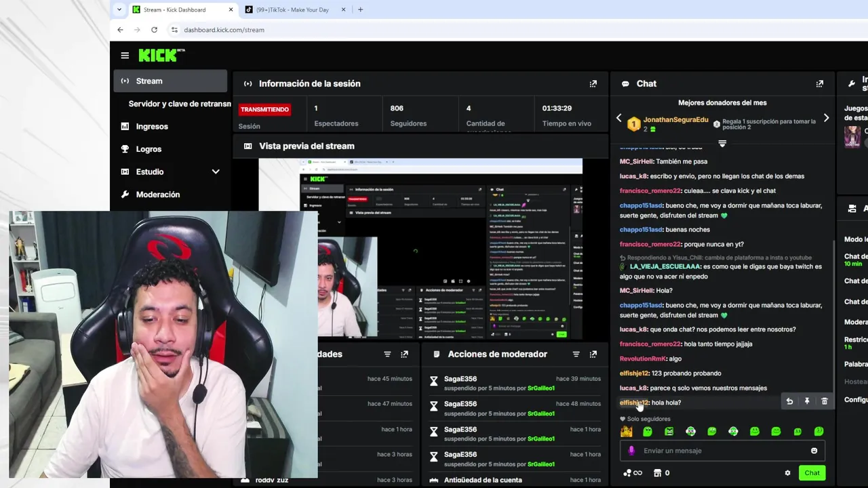Switch to the TikTok - Make Your Day tab

(x=292, y=9)
